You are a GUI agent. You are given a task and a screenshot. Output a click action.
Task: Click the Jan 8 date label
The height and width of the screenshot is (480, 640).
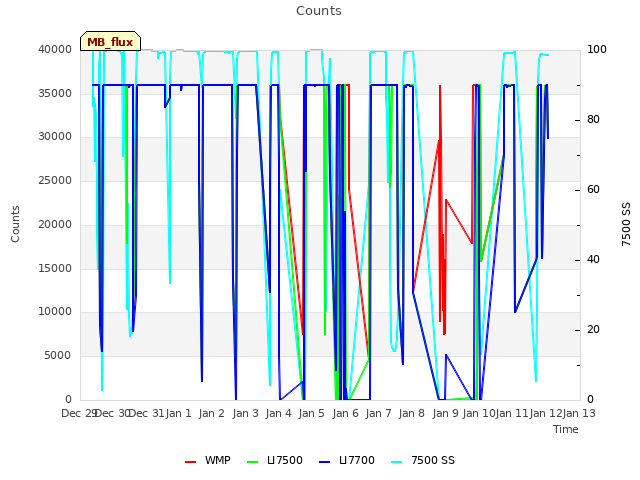coord(412,413)
